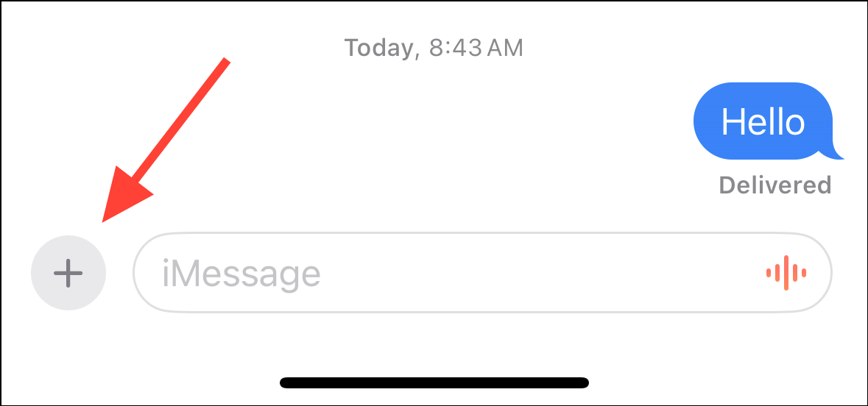Expand iMessage apps drawer with plus icon
The width and height of the screenshot is (868, 406).
(68, 273)
